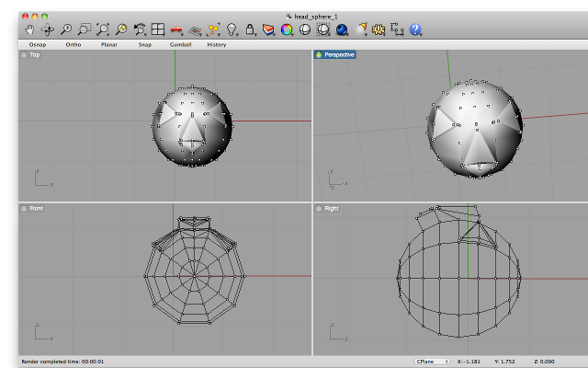588x368 pixels.
Task: Toggle the Gumball
Action: [x=181, y=44]
